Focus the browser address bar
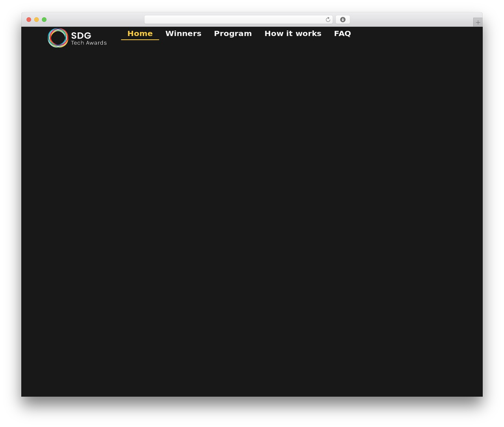Screen dimensions: 504x427 tap(238, 20)
